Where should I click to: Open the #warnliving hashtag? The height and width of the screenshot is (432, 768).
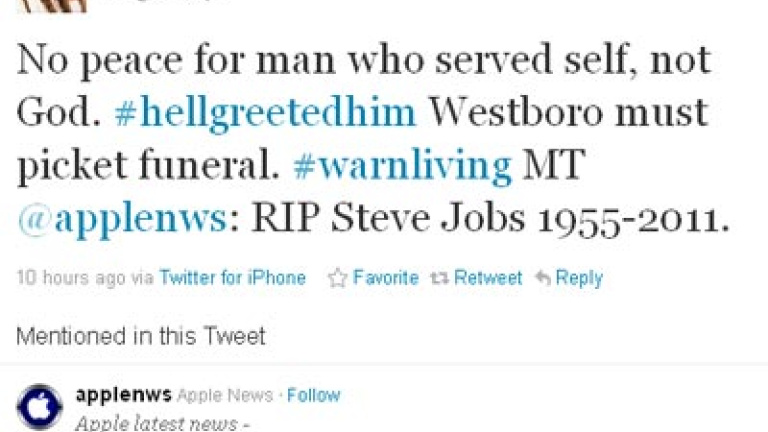click(402, 166)
